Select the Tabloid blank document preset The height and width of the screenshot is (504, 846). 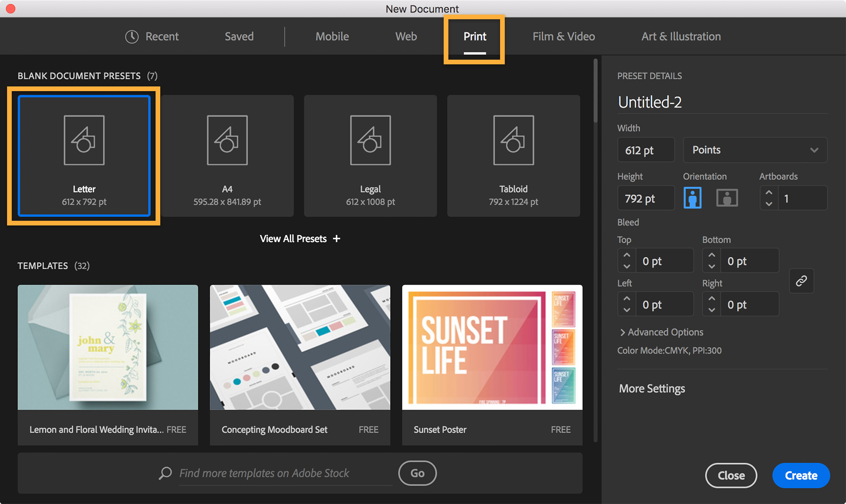pos(513,155)
